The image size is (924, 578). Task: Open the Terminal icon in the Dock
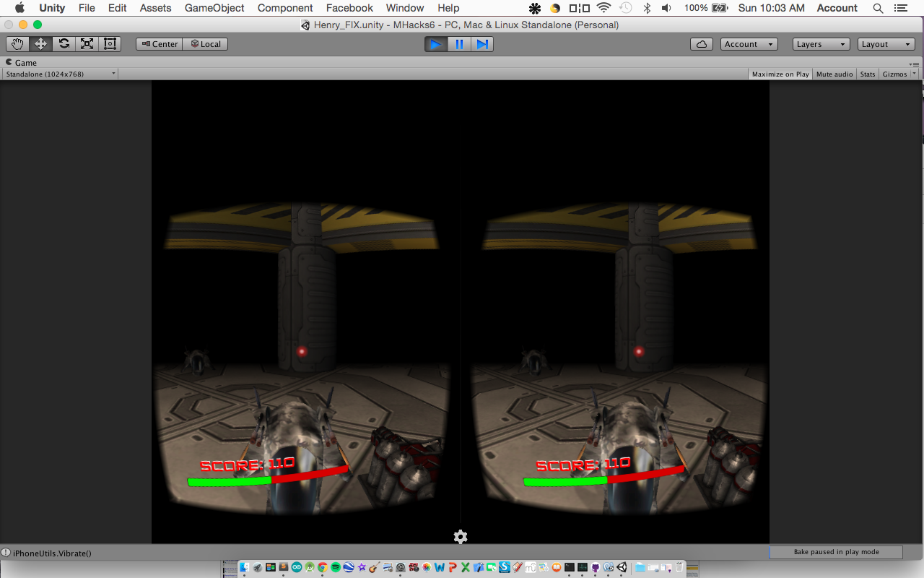[569, 567]
